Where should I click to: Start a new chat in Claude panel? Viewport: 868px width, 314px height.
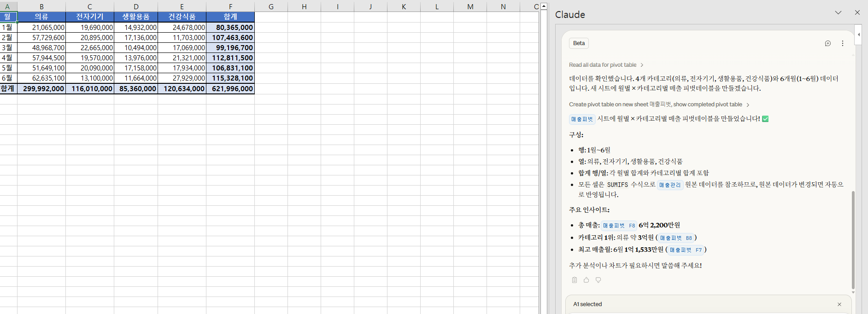click(827, 43)
